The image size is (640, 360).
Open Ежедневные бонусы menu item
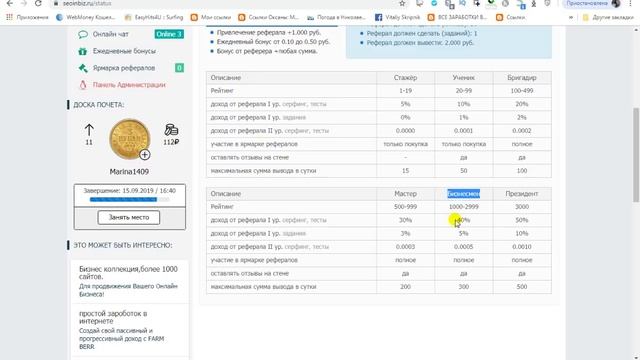point(124,51)
